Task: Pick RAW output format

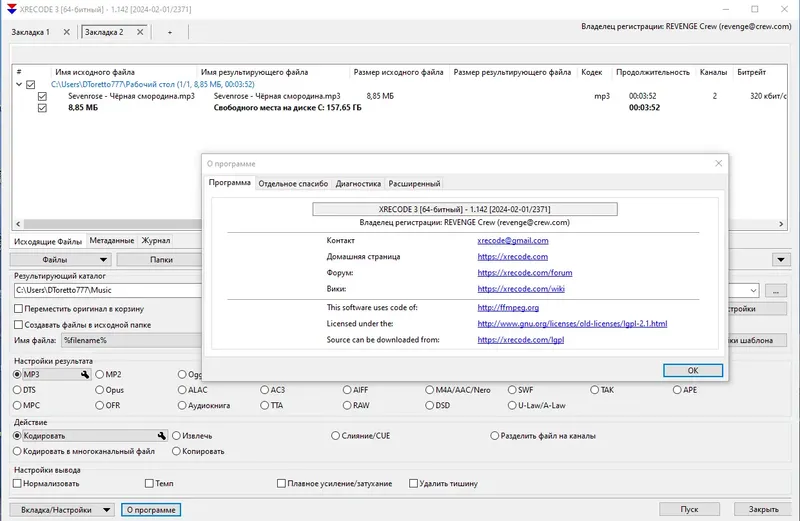Action: point(347,405)
